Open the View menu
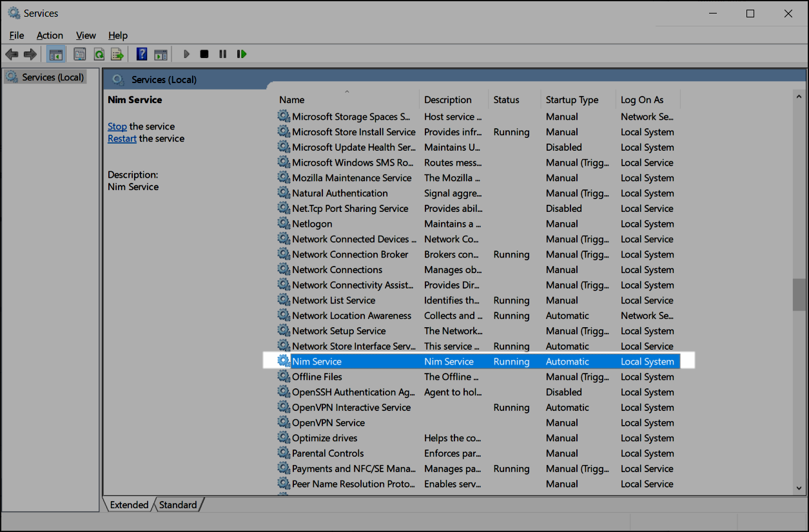The height and width of the screenshot is (532, 809). click(x=86, y=35)
